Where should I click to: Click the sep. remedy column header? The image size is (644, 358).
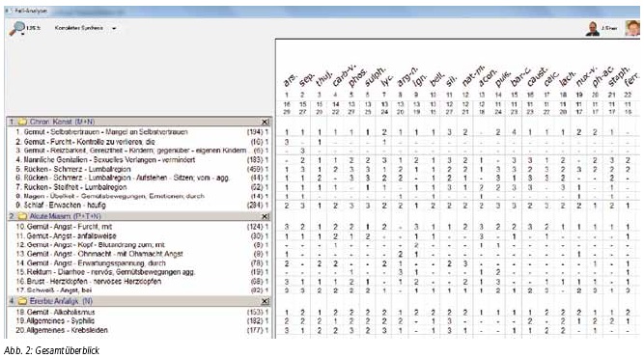[306, 80]
